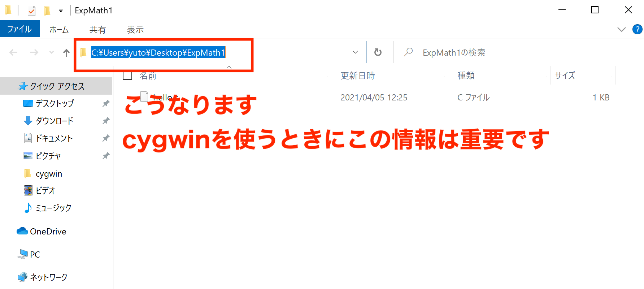Click the date 2021/04/05 12:25
644x289 pixels.
coord(374,98)
